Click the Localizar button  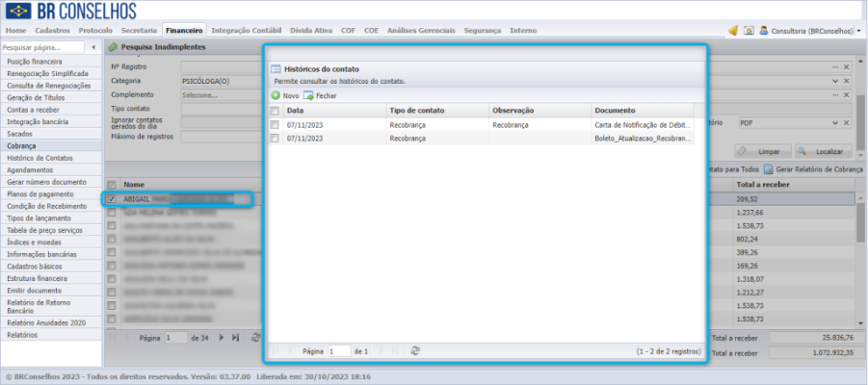[x=823, y=151]
